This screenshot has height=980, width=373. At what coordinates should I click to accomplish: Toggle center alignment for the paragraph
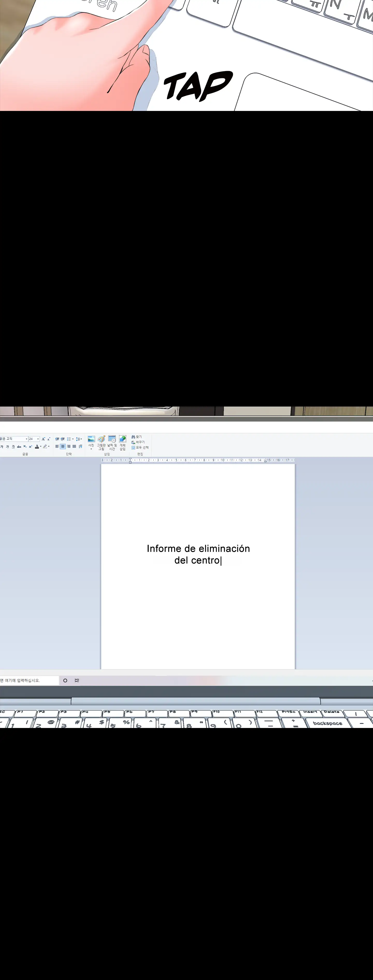(63, 447)
